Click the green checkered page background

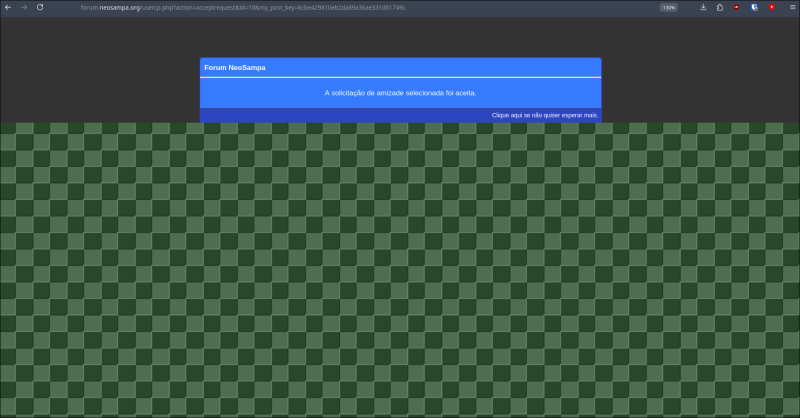400,270
